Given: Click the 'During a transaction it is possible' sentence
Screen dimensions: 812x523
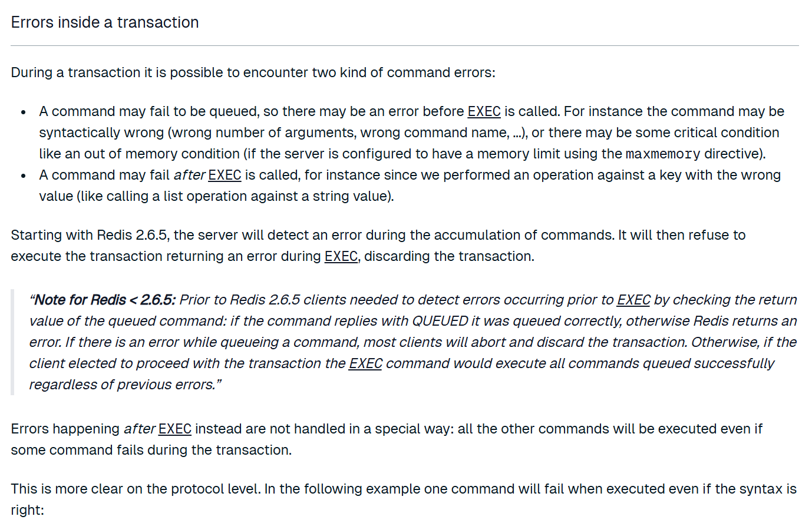Looking at the screenshot, I should 253,72.
